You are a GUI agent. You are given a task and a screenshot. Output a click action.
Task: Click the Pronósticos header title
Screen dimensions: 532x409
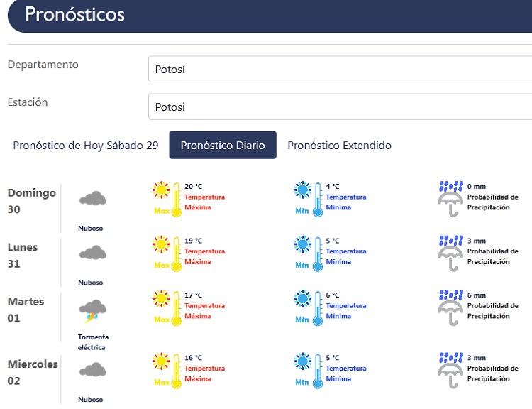[74, 15]
